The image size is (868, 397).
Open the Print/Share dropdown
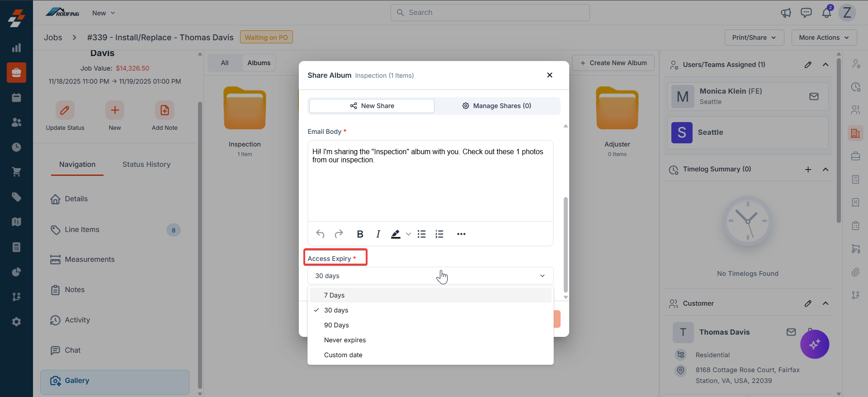tap(754, 38)
